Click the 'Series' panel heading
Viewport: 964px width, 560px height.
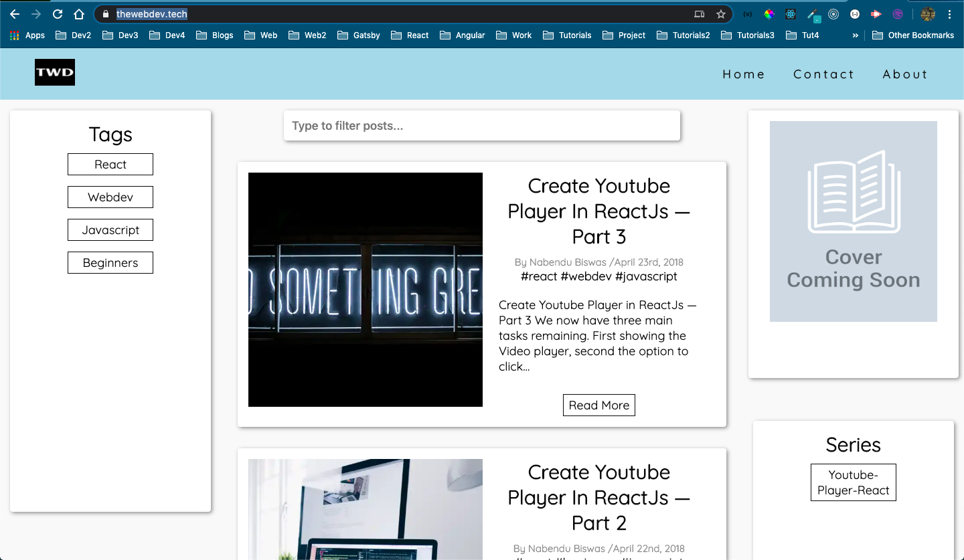[854, 445]
